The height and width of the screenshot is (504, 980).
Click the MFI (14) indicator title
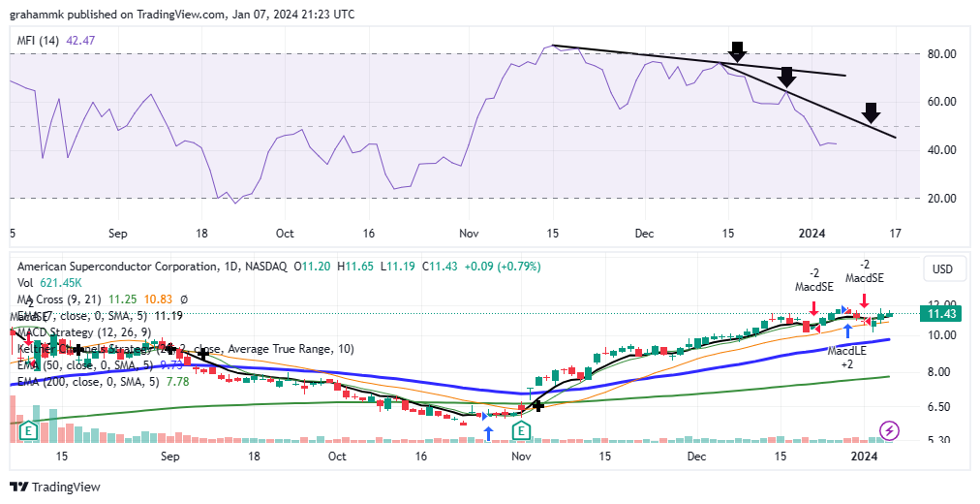(x=38, y=41)
